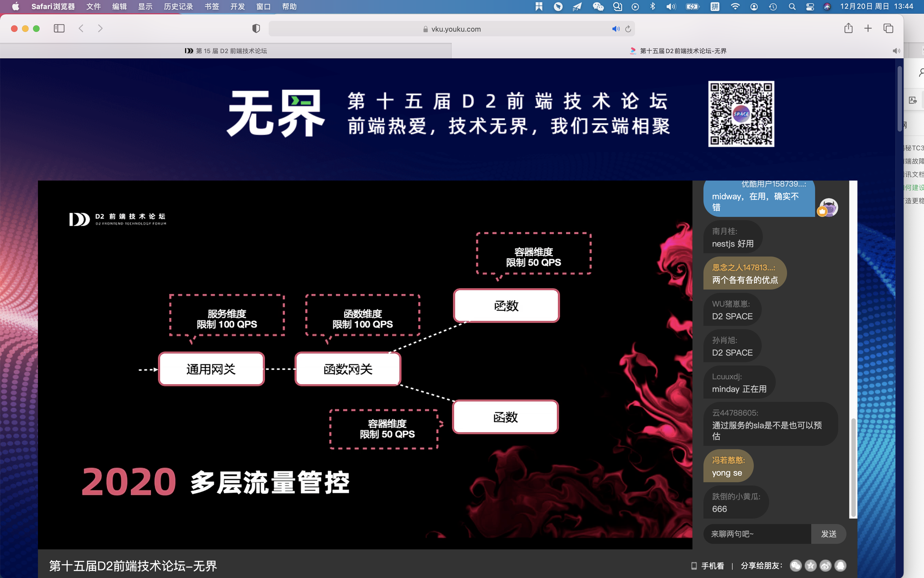Show the tab overview
The width and height of the screenshot is (924, 578).
(888, 29)
